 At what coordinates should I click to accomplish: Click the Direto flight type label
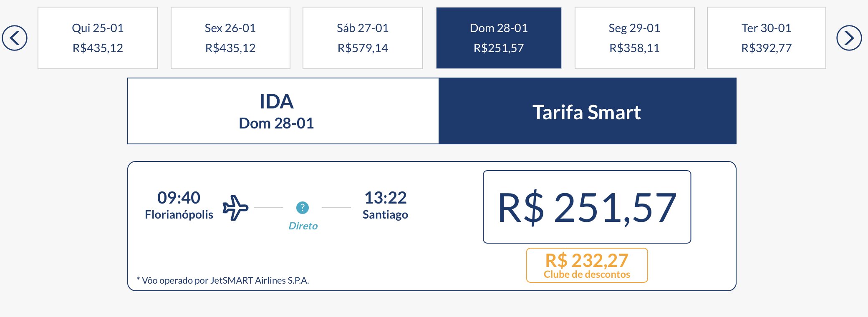(303, 226)
